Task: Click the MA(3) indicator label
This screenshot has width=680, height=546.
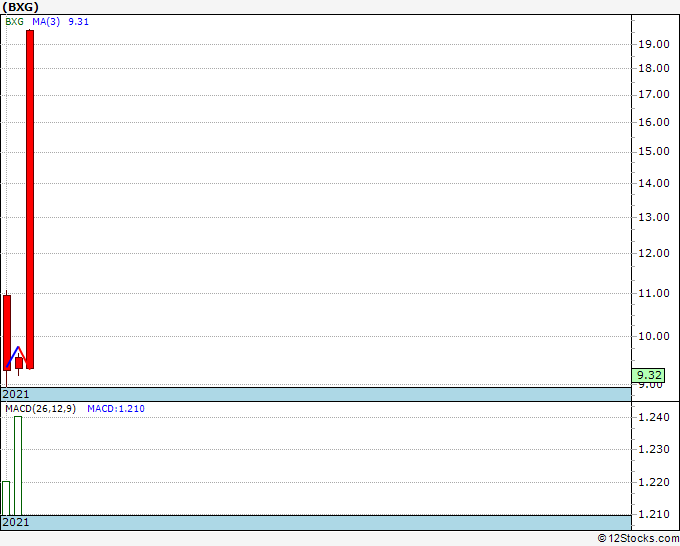Action: [46, 22]
